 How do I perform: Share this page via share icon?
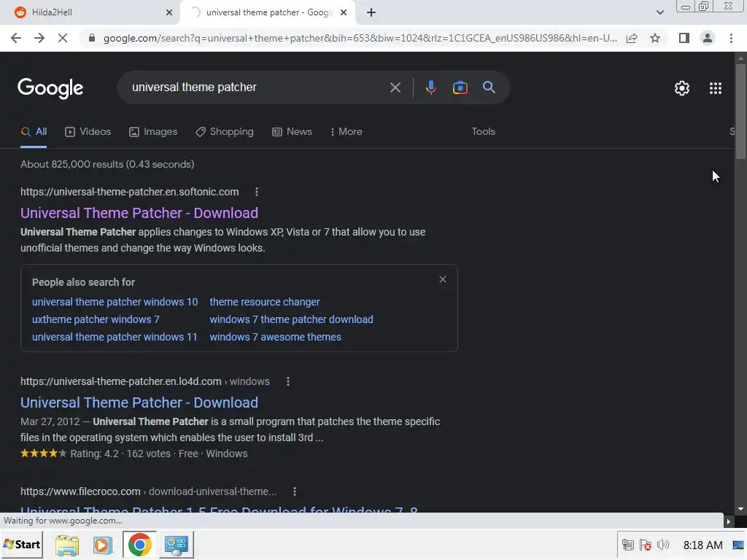[632, 38]
